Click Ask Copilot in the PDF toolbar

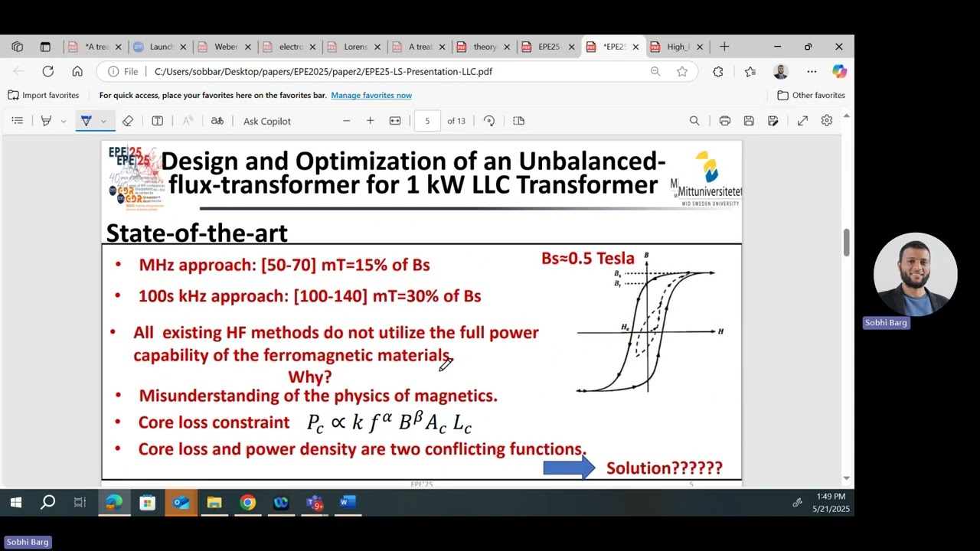tap(266, 121)
